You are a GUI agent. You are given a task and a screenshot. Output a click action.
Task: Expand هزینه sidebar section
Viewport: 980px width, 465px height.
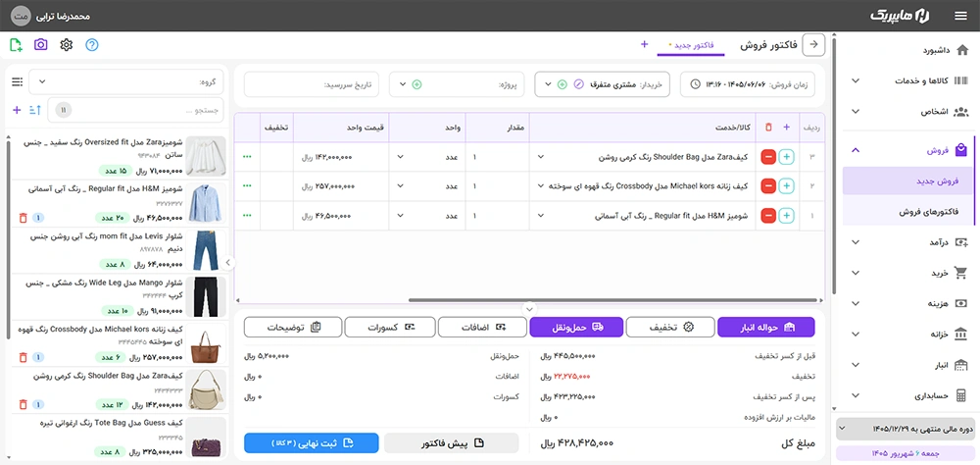[x=857, y=303]
